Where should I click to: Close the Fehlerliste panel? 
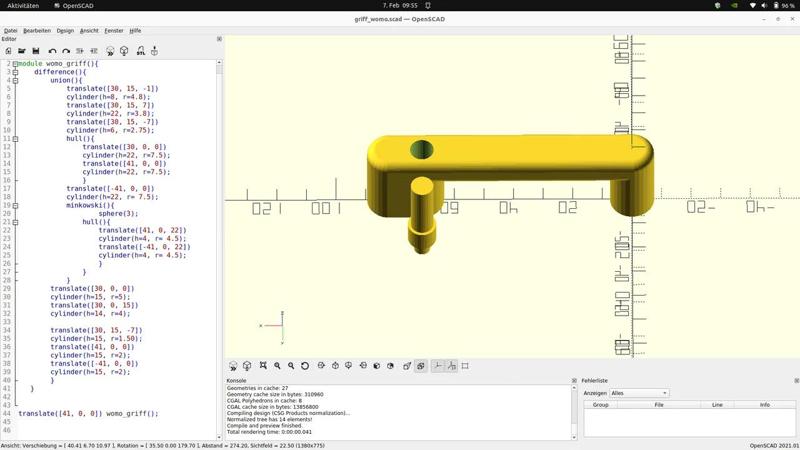pyautogui.click(x=796, y=381)
